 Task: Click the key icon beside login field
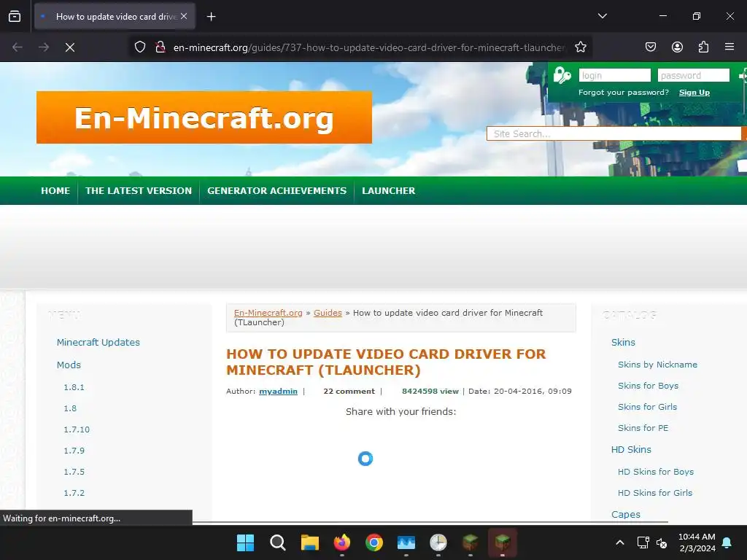[562, 75]
